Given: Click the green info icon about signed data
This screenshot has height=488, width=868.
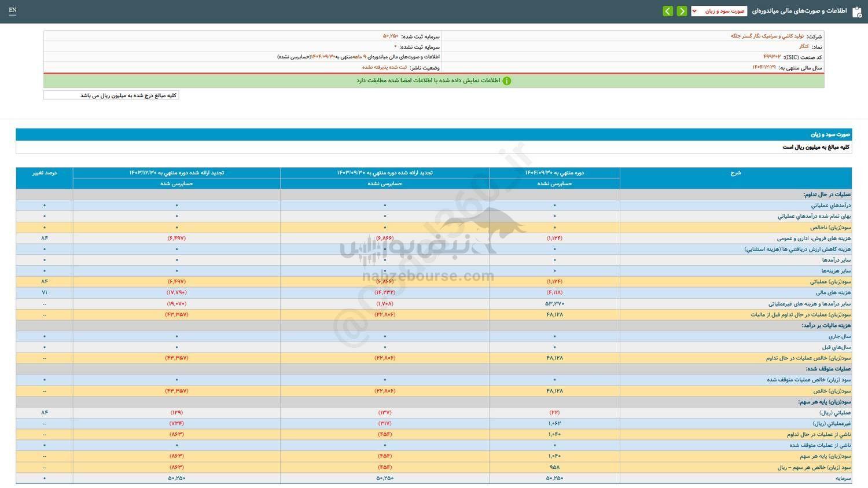Looking at the screenshot, I should [507, 80].
